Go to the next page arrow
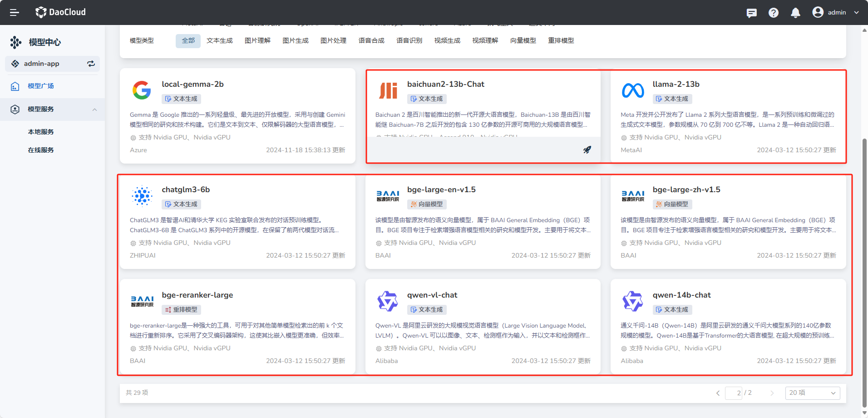868x418 pixels. point(772,393)
